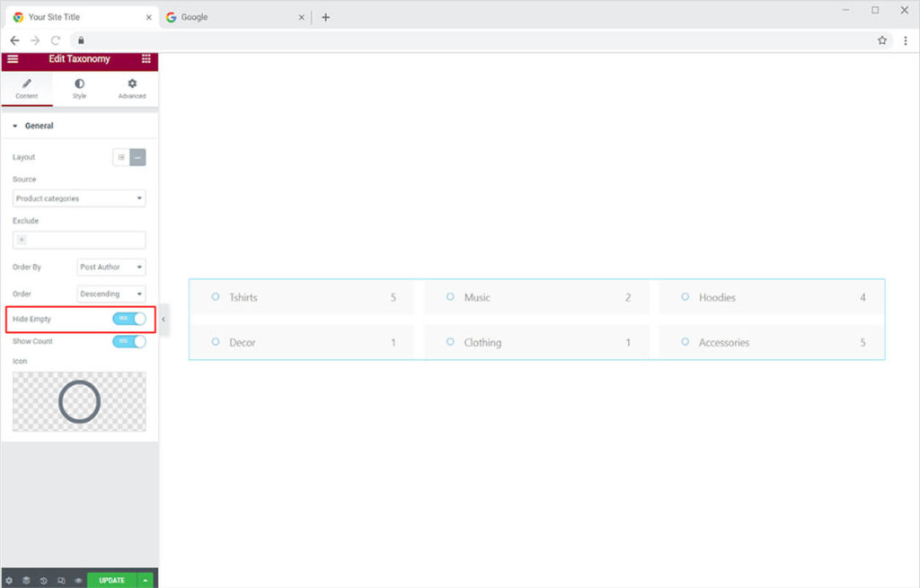This screenshot has height=588, width=920.
Task: Select the inline layout icon
Action: (x=137, y=157)
